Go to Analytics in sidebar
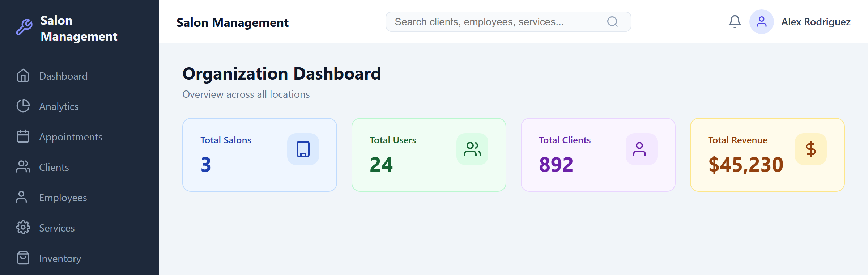868x275 pixels. tap(59, 106)
